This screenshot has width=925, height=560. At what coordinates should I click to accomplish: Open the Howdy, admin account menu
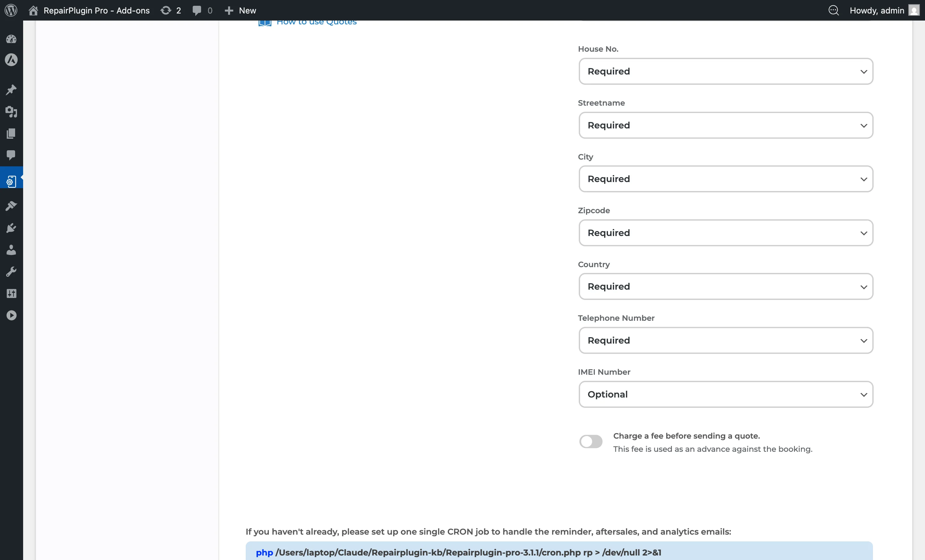coord(884,10)
